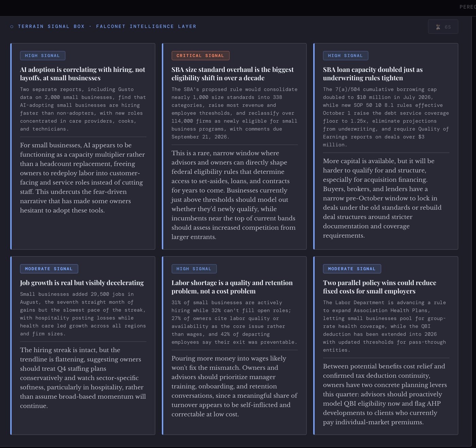476x448 pixels.
Task: Open headline 'AI adoption is correlating with hiring'
Action: [x=83, y=74]
